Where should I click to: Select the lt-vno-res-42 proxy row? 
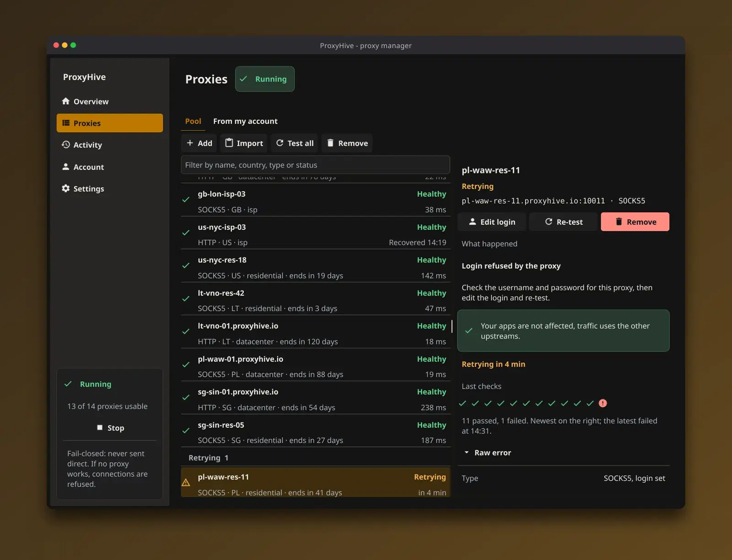point(316,299)
